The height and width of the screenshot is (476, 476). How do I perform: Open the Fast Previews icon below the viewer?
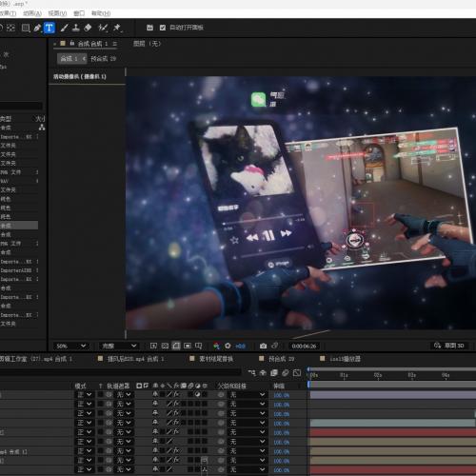(153, 346)
